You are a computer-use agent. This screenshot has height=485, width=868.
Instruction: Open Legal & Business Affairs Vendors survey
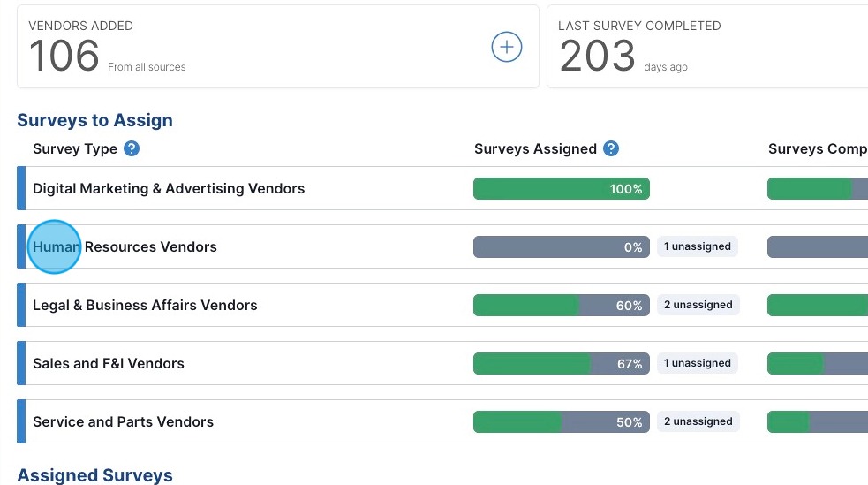(145, 305)
